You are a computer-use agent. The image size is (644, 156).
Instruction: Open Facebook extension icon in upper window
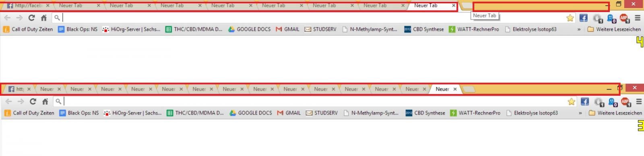[x=584, y=18]
